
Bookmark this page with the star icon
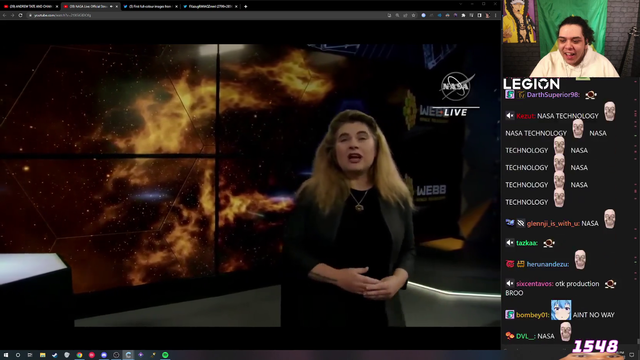[413, 15]
